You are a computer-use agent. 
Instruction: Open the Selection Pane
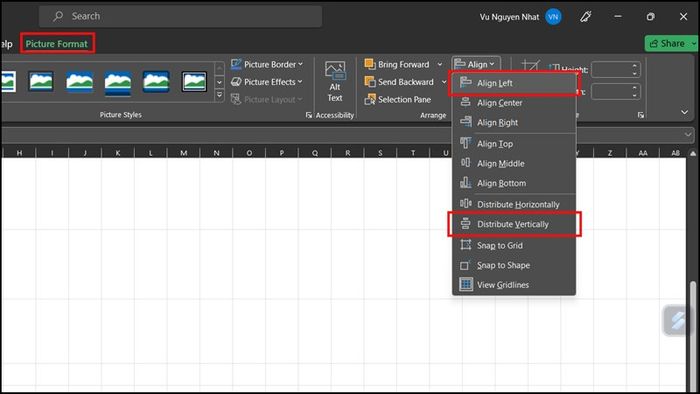point(398,100)
